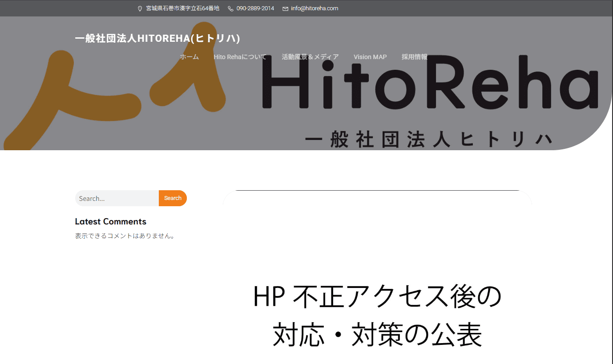Screen dimensions: 613x364
Task: Focus the Search... input field
Action: [117, 198]
